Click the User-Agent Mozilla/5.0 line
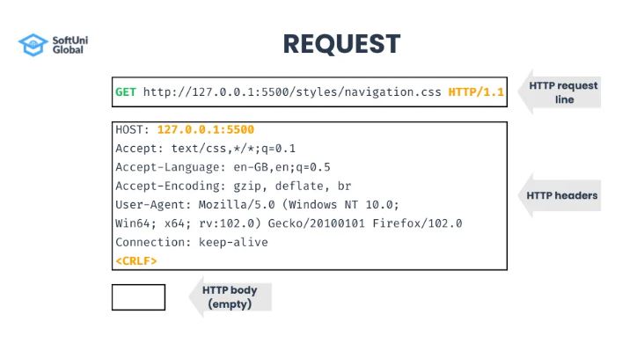This screenshot has width=644, height=351. point(257,205)
